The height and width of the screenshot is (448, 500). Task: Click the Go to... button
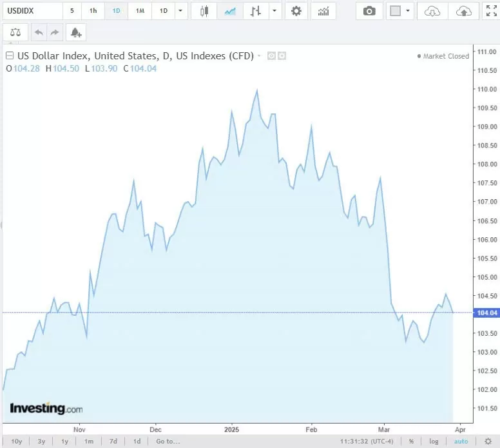[x=168, y=442]
